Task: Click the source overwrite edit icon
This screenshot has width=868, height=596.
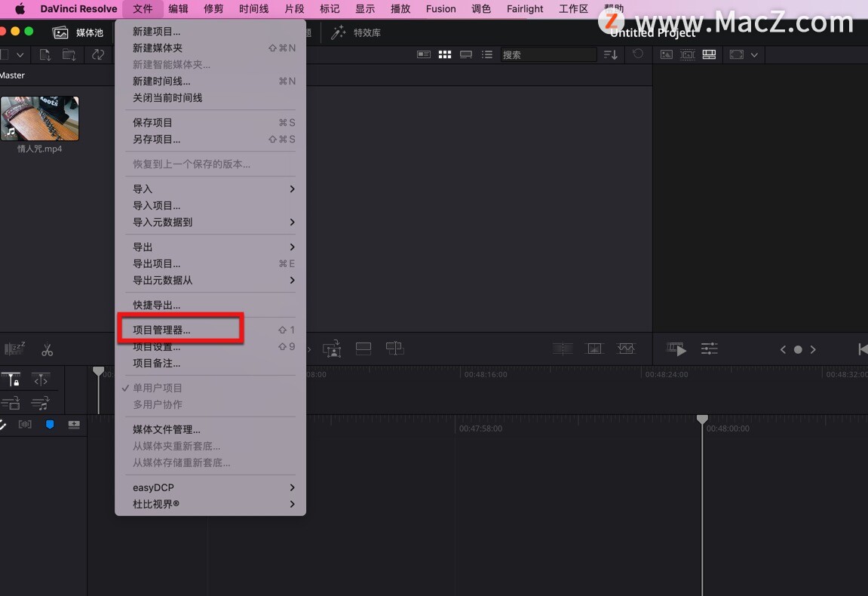Action: [x=394, y=348]
